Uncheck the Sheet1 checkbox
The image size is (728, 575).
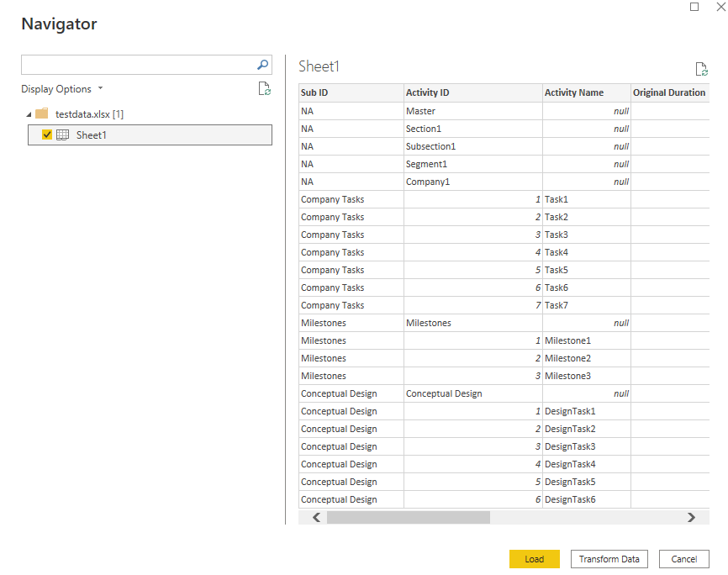pos(47,135)
